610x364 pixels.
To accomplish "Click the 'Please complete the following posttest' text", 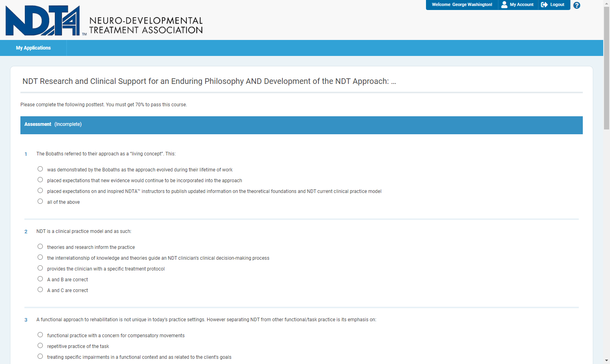I will click(104, 105).
